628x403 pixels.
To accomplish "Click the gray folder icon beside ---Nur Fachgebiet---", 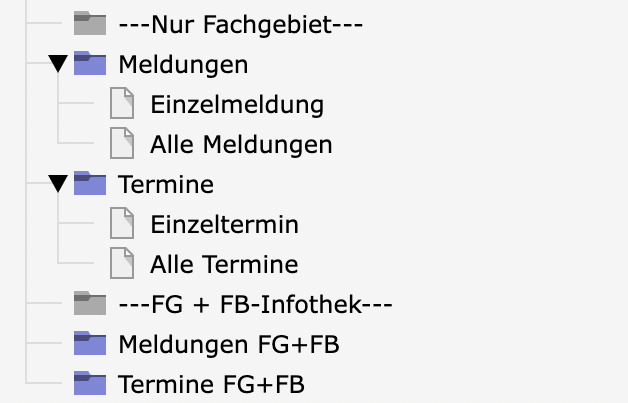I will pyautogui.click(x=90, y=24).
